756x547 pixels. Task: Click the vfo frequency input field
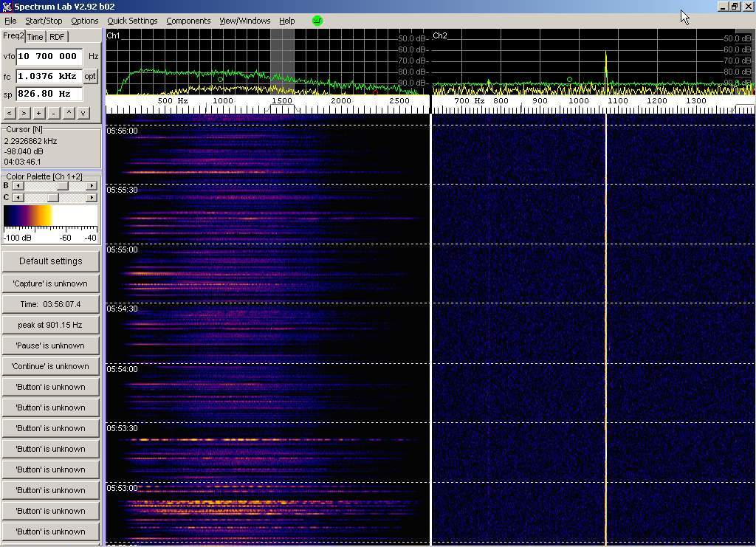pyautogui.click(x=49, y=56)
